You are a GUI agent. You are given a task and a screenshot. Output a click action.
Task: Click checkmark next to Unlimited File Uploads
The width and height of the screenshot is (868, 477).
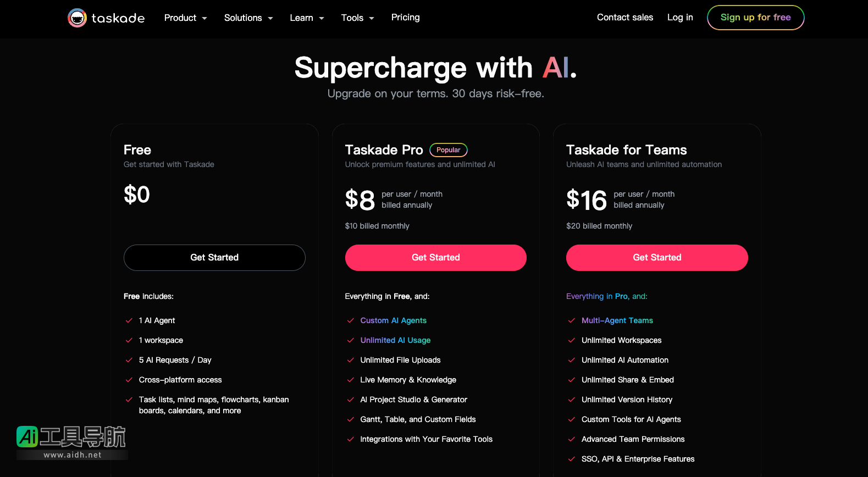tap(350, 360)
